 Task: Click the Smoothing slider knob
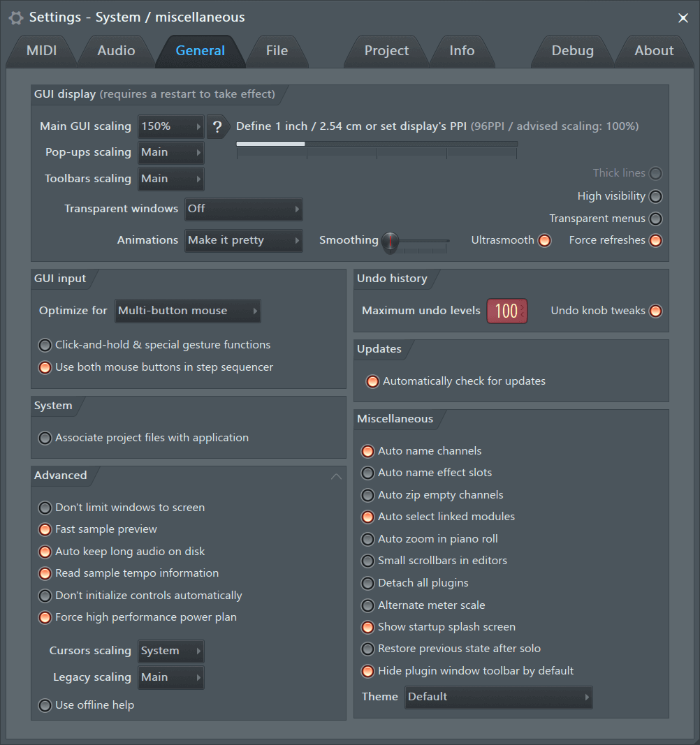[x=390, y=242]
